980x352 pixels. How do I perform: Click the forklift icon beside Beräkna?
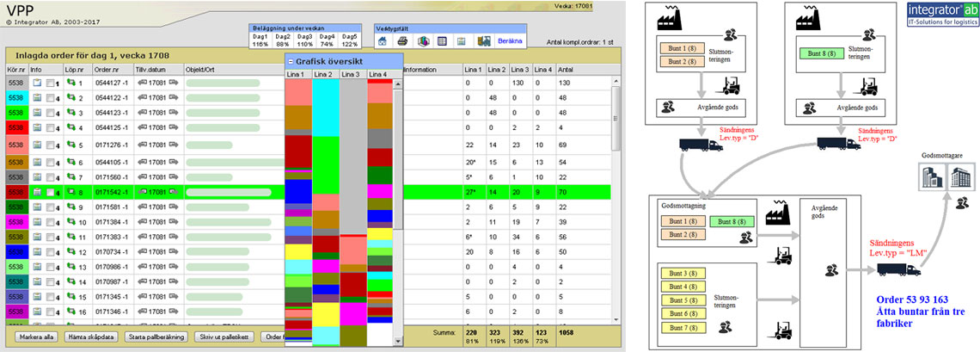[484, 40]
